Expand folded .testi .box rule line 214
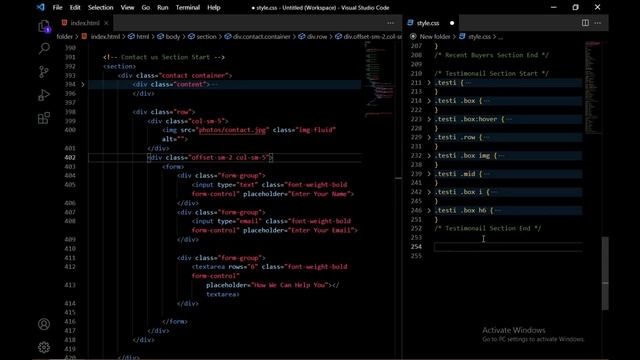The image size is (640, 360). tap(429, 101)
